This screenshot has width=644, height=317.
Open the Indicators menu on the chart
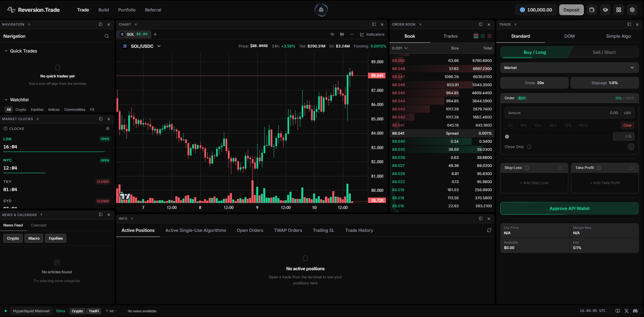(x=372, y=34)
